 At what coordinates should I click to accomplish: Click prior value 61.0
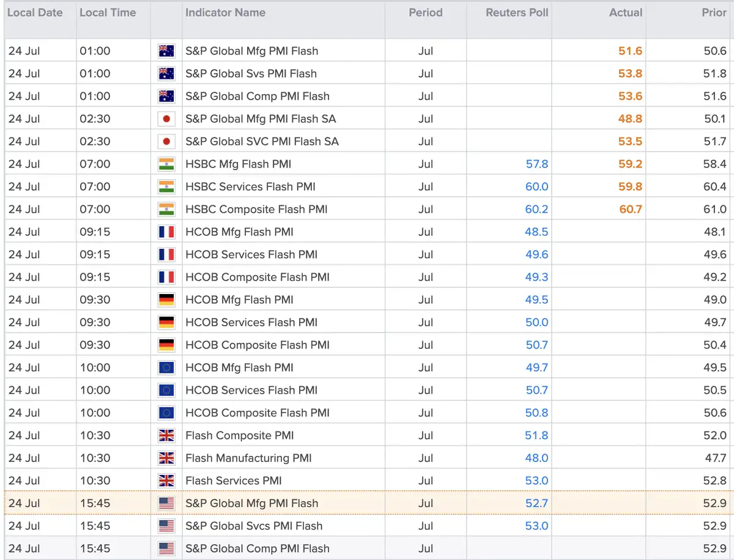pos(715,210)
